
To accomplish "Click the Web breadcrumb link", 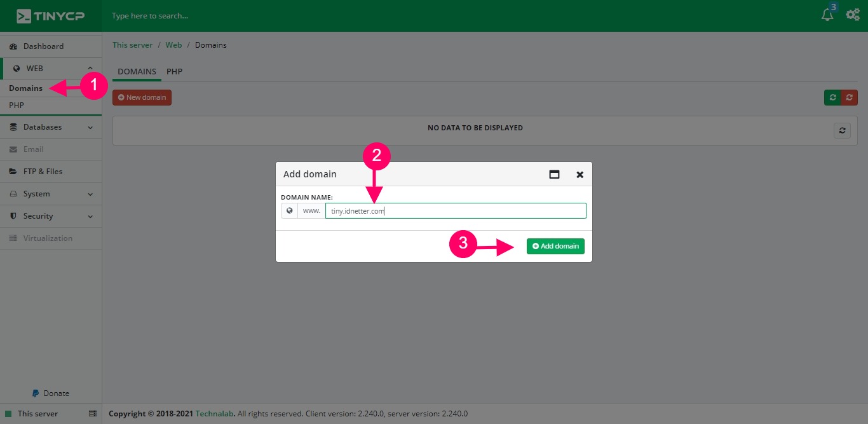I will click(x=173, y=44).
